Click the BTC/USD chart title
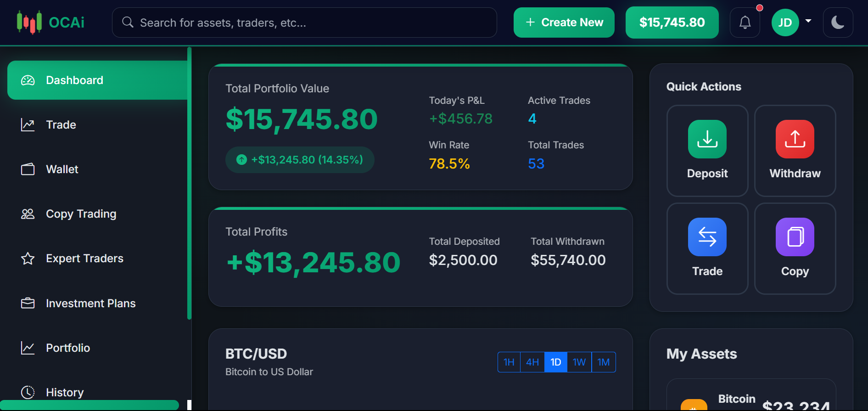This screenshot has height=411, width=868. [256, 354]
